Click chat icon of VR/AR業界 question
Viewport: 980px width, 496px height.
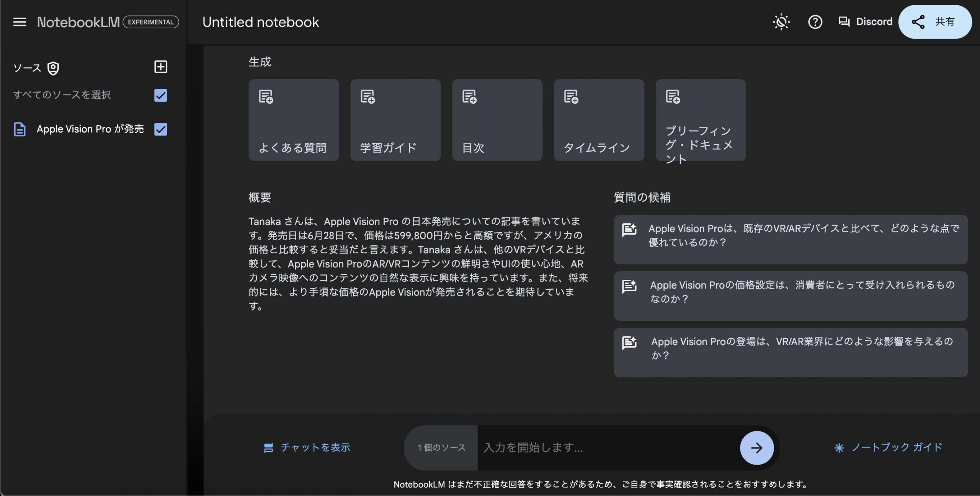pos(629,343)
